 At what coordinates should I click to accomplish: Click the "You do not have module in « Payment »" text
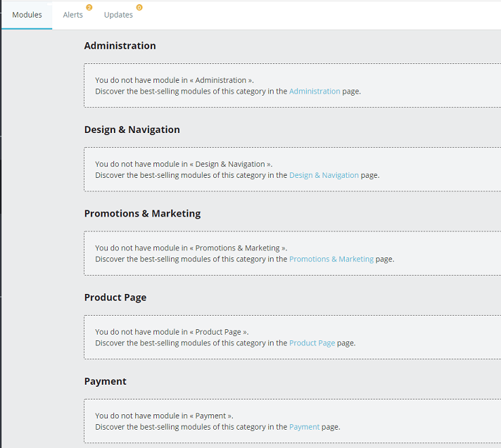(164, 416)
